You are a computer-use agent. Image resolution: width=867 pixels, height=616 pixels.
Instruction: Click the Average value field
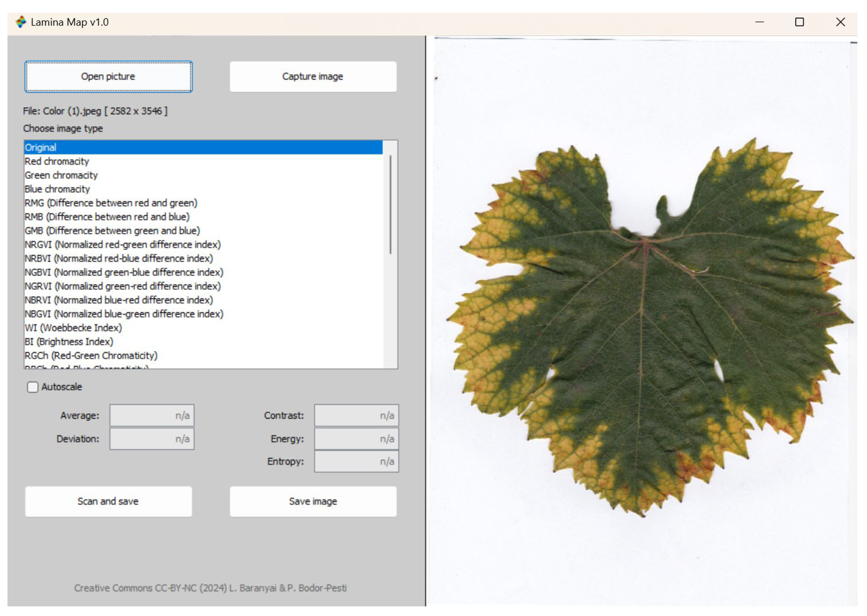pos(151,415)
